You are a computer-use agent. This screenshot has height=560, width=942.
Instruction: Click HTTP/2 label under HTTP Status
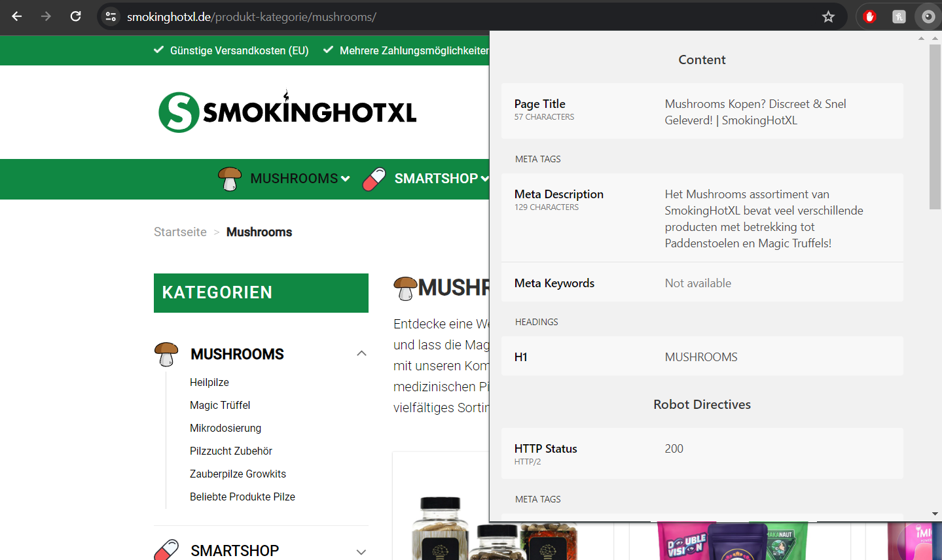pyautogui.click(x=528, y=462)
